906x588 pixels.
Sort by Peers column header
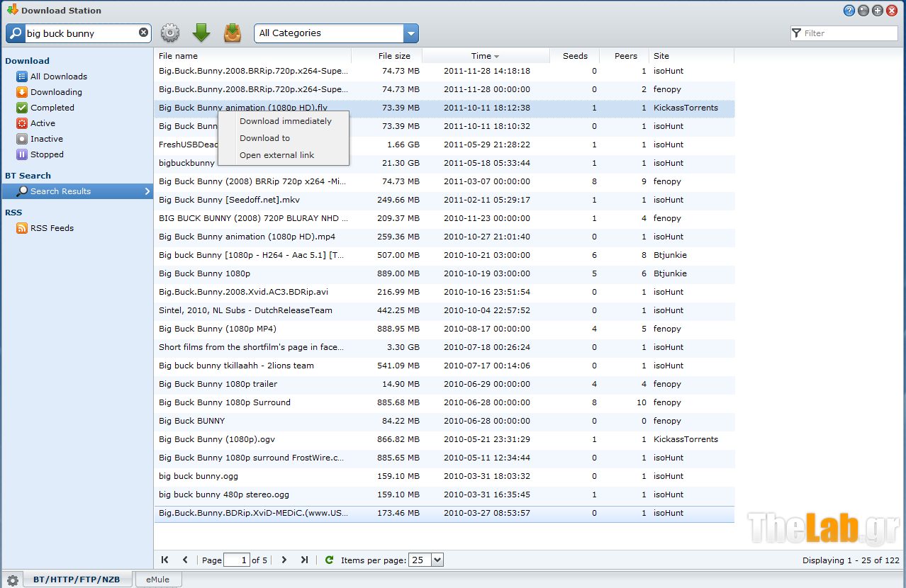point(625,56)
